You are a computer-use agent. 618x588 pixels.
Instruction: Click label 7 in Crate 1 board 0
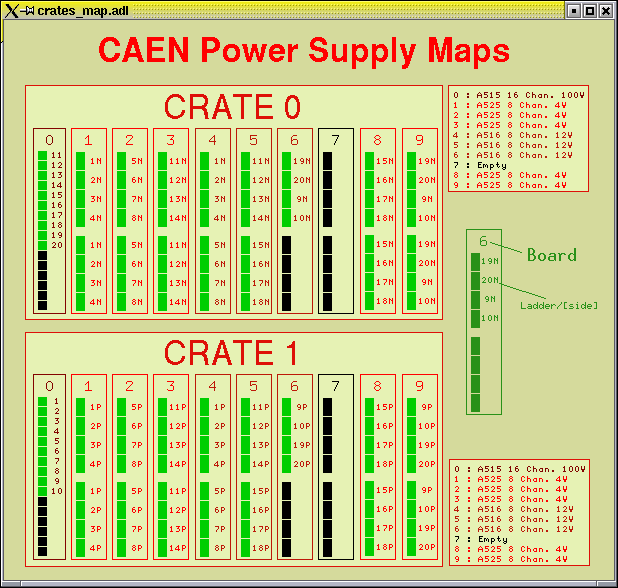coord(57,461)
